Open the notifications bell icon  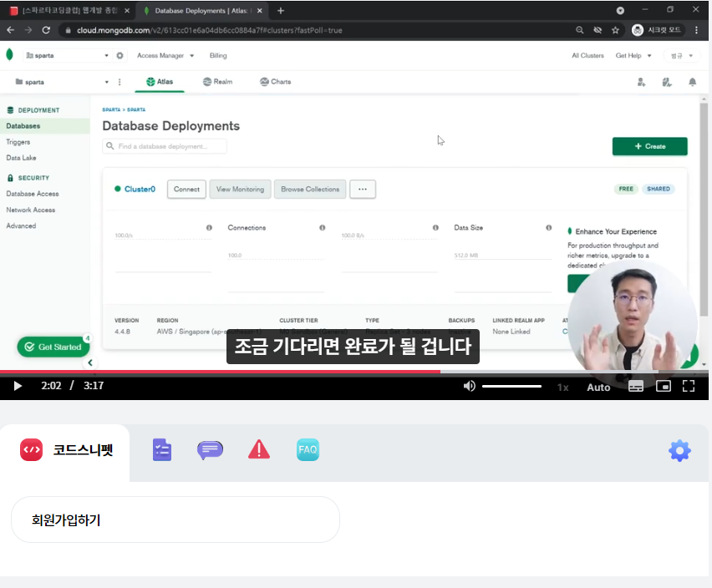692,82
